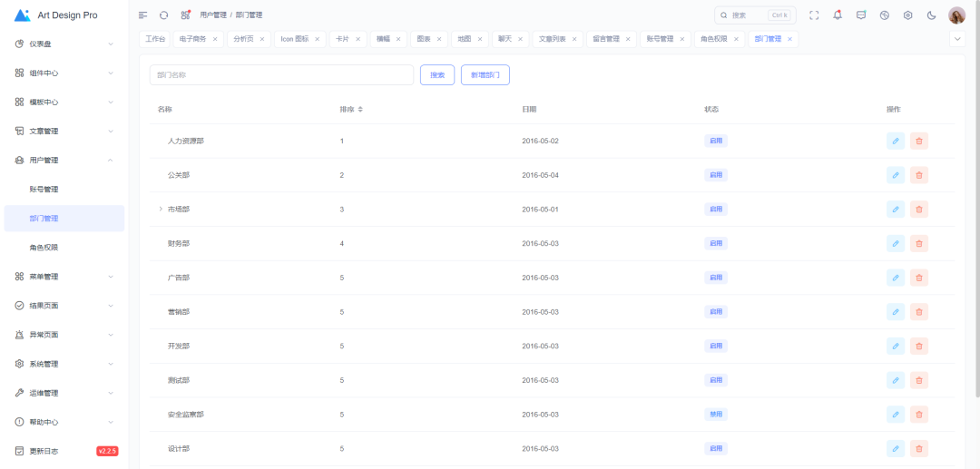Image resolution: width=980 pixels, height=469 pixels.
Task: Switch to the 账号管理 tab
Action: point(660,39)
